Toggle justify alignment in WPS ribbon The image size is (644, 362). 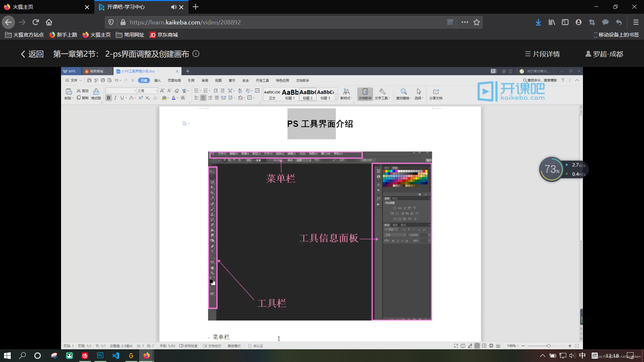[x=217, y=98]
